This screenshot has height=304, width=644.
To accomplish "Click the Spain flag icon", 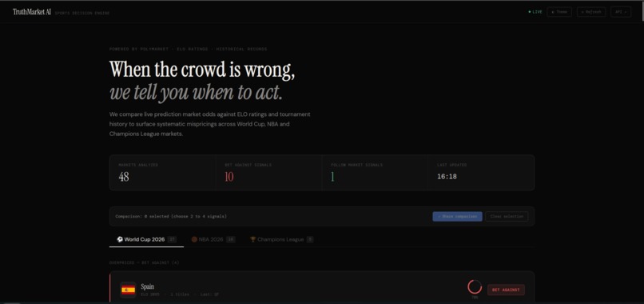I will 128,290.
